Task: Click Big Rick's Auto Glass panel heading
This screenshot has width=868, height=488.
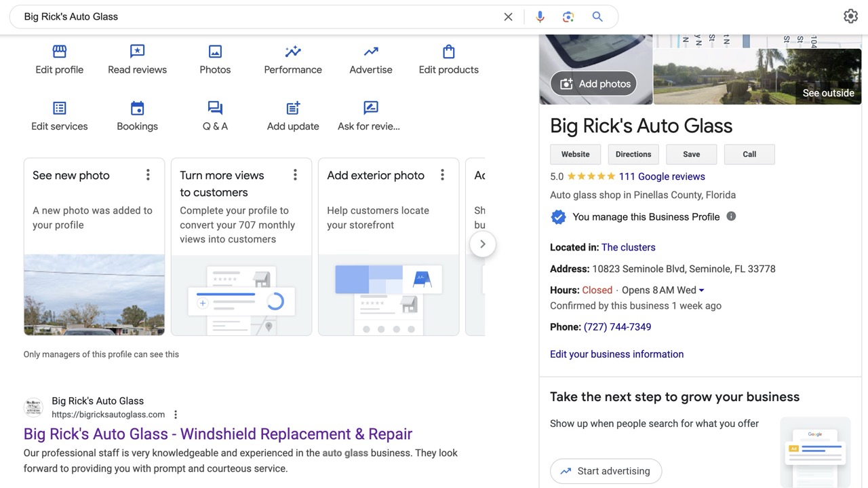Action: (642, 126)
